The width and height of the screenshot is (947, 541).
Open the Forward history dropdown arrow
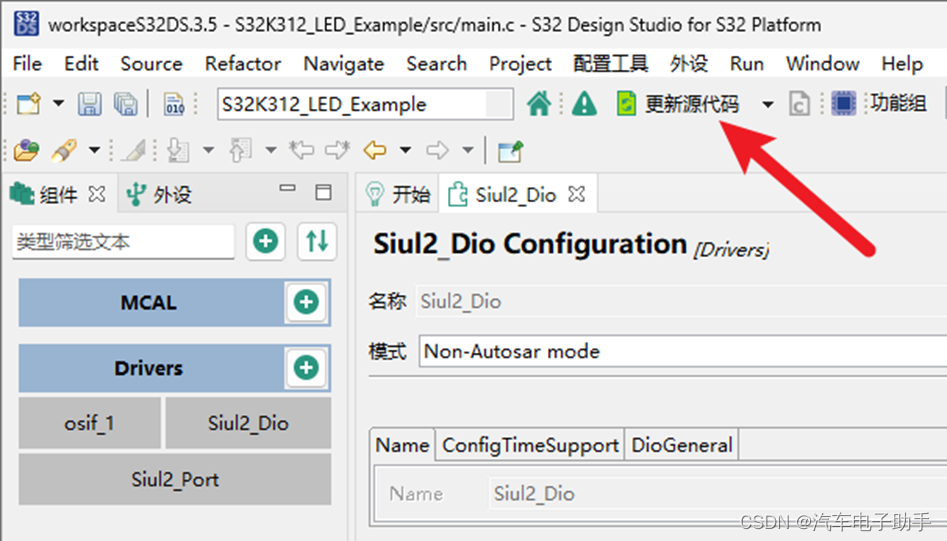pyautogui.click(x=468, y=150)
